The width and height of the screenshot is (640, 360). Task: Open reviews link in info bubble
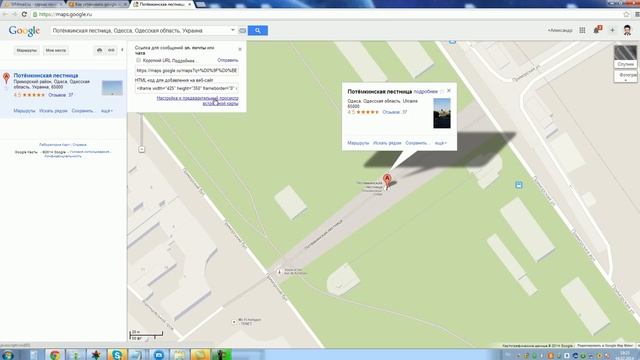pos(395,112)
